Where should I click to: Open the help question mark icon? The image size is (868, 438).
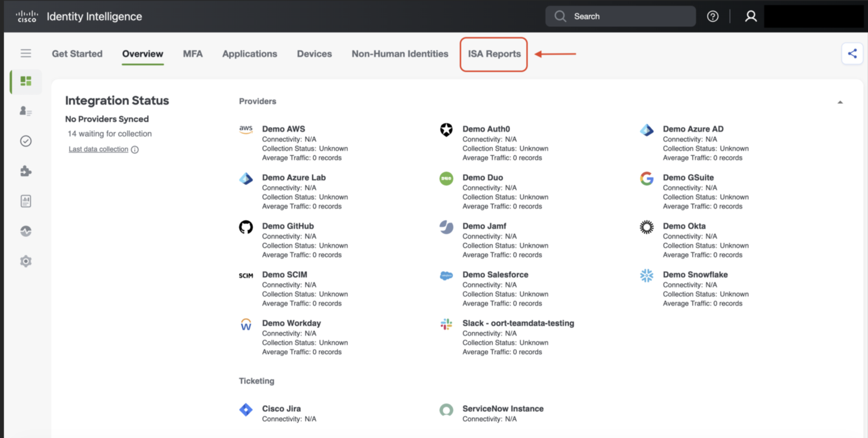click(713, 16)
